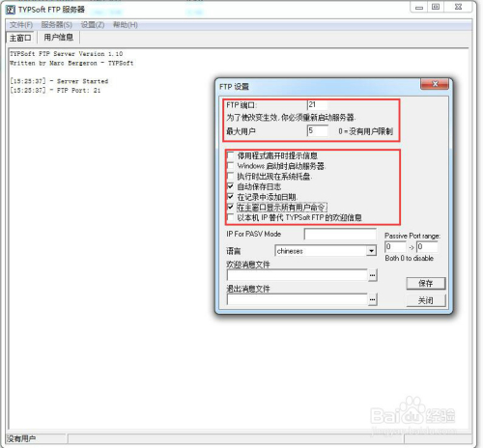This screenshot has height=448, width=483.
Task: Click the log line 'FTP Port: 21'
Action: pyautogui.click(x=55, y=91)
